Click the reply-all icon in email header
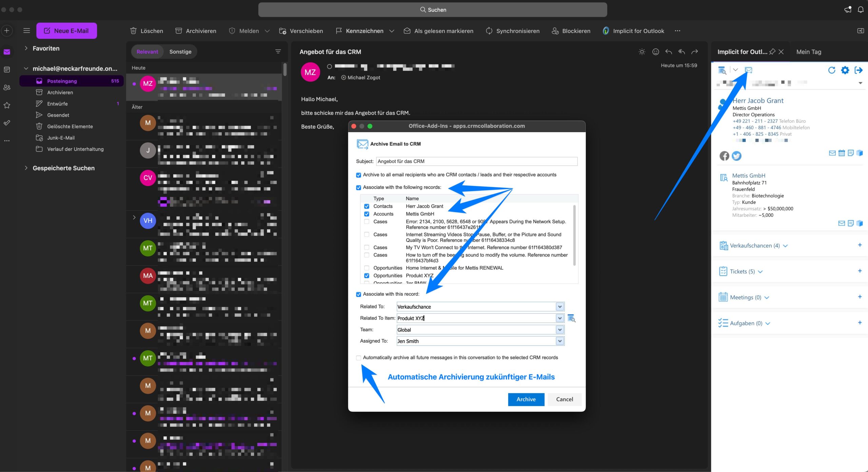Image resolution: width=868 pixels, height=472 pixels. pos(682,52)
